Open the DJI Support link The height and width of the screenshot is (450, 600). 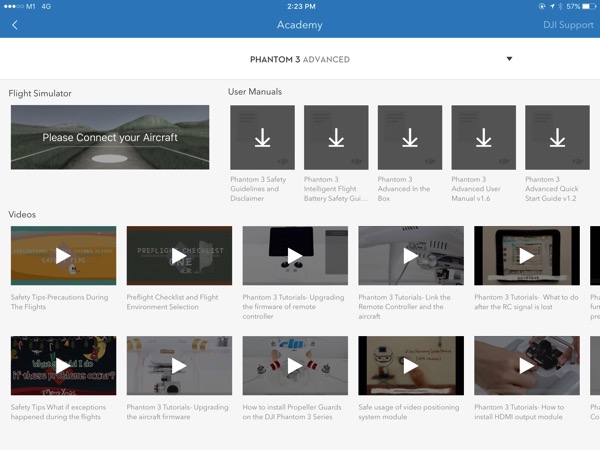(x=568, y=25)
